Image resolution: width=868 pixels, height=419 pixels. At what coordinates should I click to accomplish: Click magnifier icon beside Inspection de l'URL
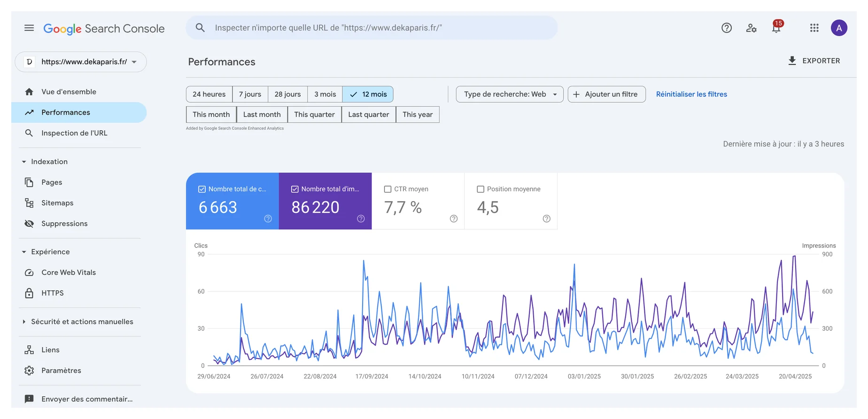(x=29, y=133)
